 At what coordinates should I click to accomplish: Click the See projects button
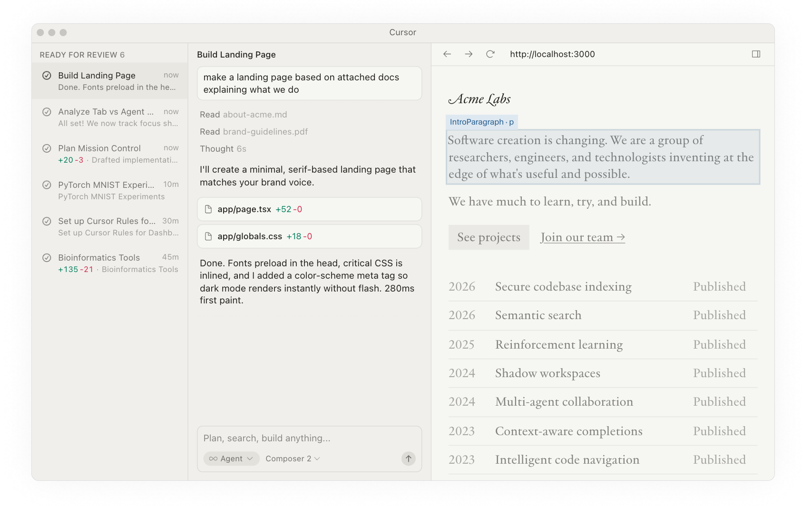coord(489,237)
